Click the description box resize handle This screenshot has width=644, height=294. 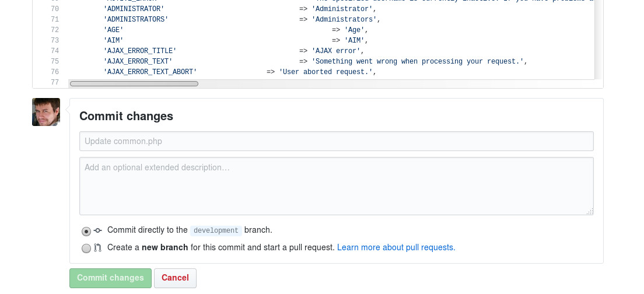pyautogui.click(x=590, y=211)
